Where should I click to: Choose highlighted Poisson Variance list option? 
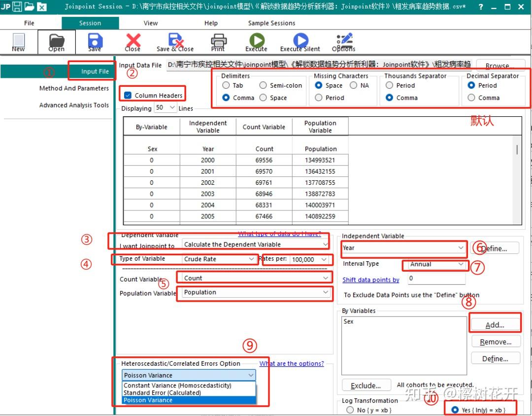click(x=189, y=400)
